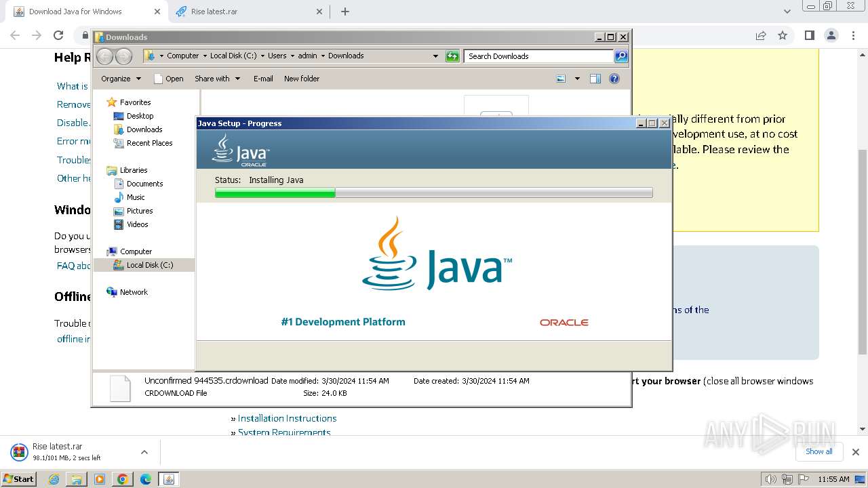Open the Action Center flag icon
The width and height of the screenshot is (868, 488).
[804, 479]
